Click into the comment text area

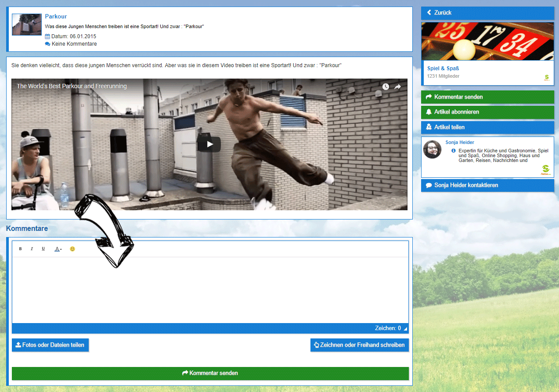[x=210, y=290]
